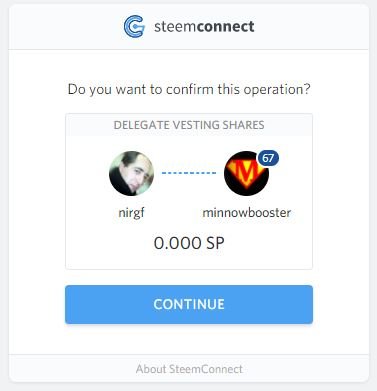The image size is (377, 391).
Task: Click the 67 reputation badge
Action: [x=268, y=158]
